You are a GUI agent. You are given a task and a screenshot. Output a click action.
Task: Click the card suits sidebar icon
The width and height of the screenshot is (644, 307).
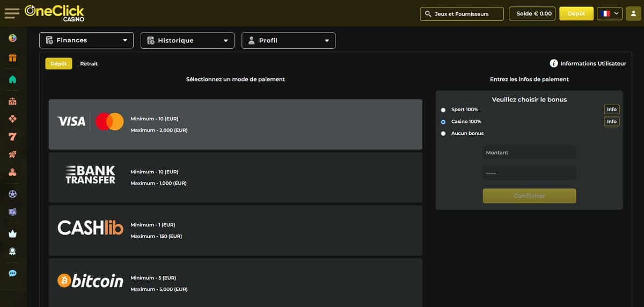pos(12,119)
